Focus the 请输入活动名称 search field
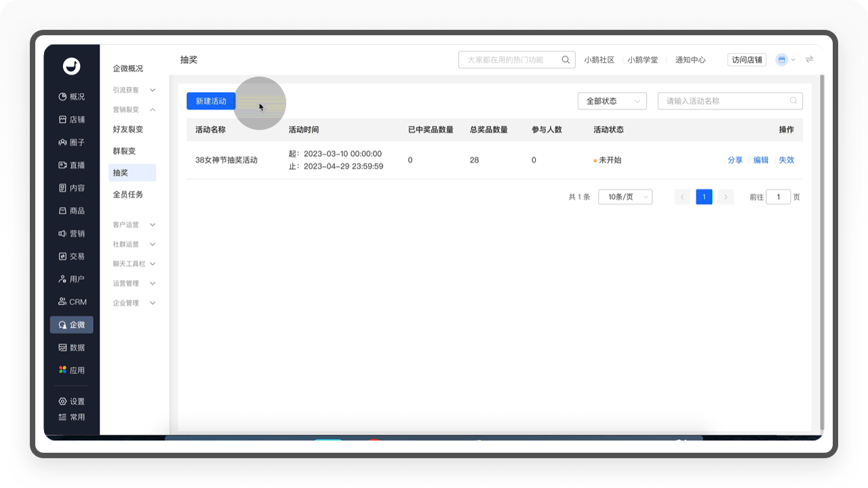The image size is (868, 488). pyautogui.click(x=730, y=101)
